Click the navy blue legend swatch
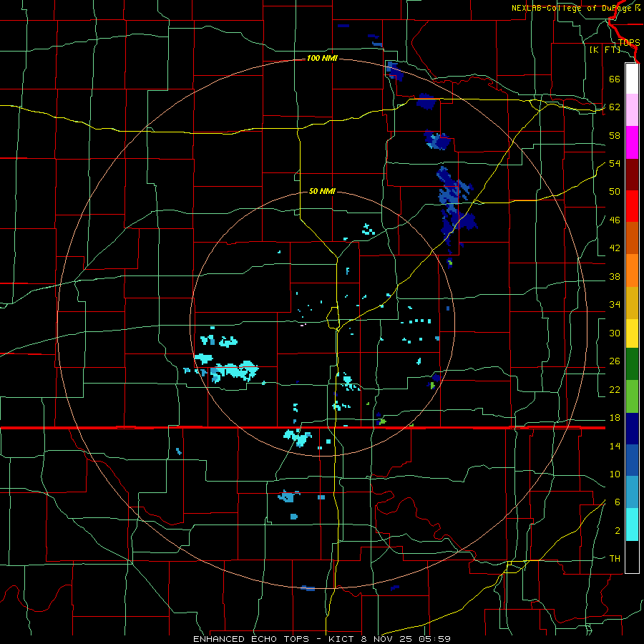Screen dimensions: 644x644 [x=632, y=429]
